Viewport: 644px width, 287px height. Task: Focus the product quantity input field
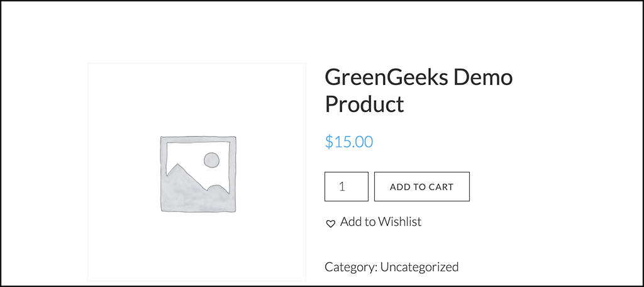[347, 186]
